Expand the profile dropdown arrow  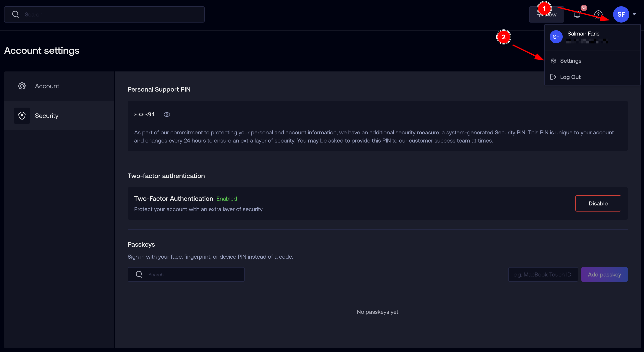(634, 14)
